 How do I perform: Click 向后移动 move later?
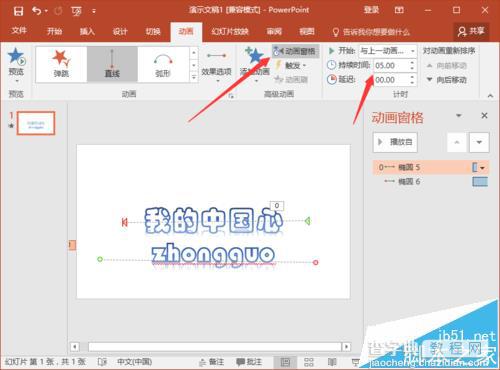(x=447, y=80)
